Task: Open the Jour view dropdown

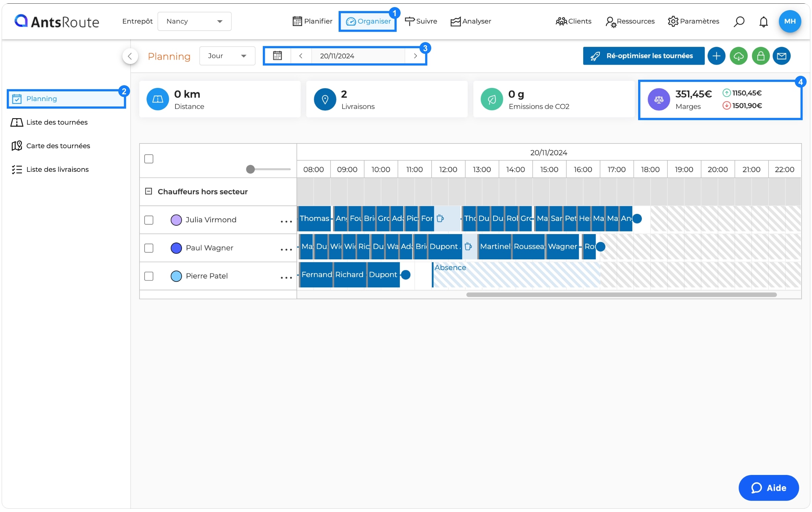Action: coord(227,56)
